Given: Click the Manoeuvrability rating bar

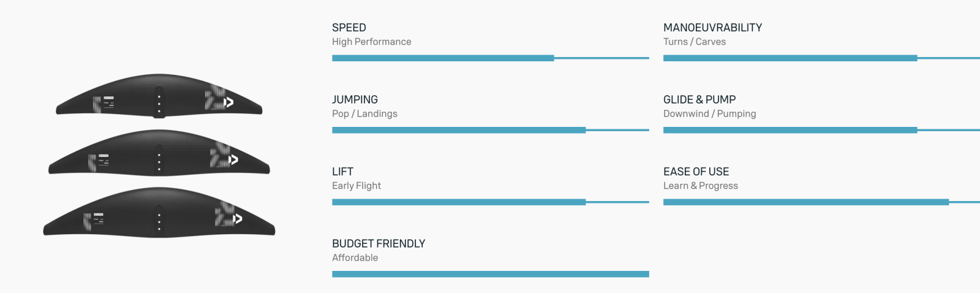Looking at the screenshot, I should (821, 58).
